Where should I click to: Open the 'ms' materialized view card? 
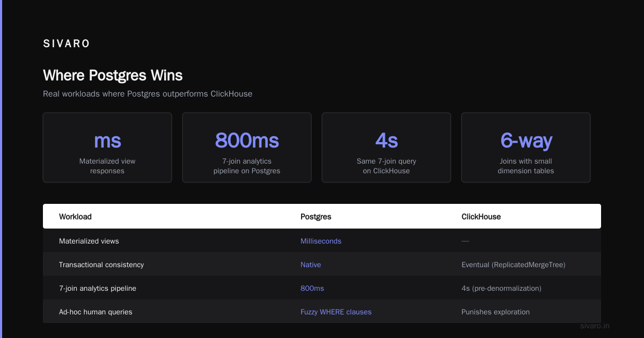point(107,148)
